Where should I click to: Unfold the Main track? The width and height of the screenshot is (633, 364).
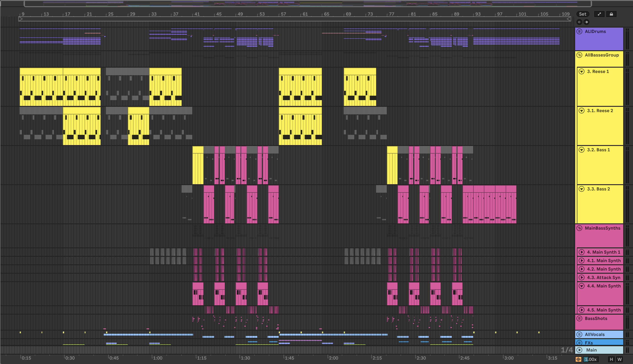pyautogui.click(x=580, y=350)
